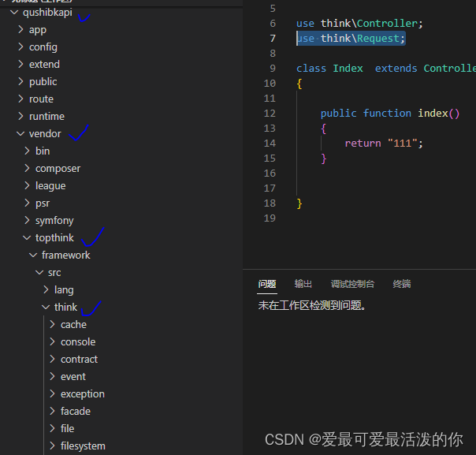Expand the facade folder chevron

tap(53, 411)
